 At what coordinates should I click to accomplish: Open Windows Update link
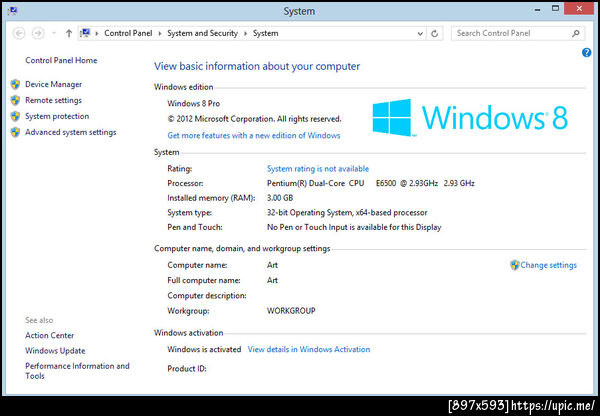coord(55,351)
